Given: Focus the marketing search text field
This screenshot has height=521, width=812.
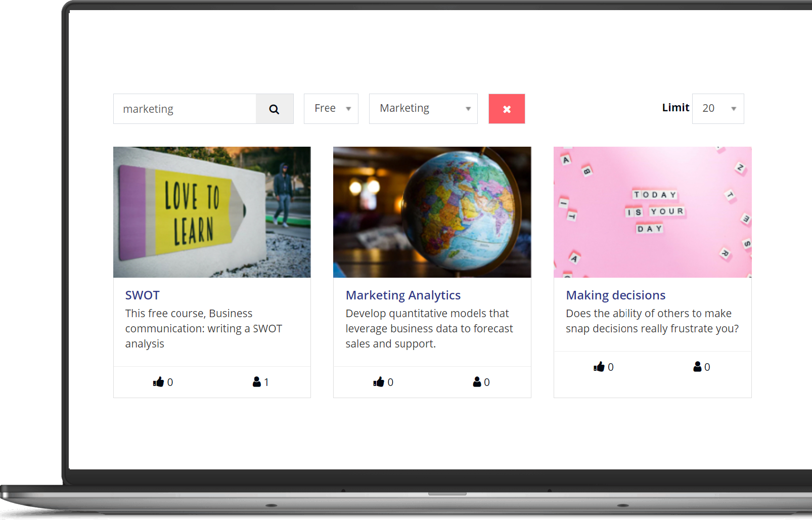Looking at the screenshot, I should (185, 109).
